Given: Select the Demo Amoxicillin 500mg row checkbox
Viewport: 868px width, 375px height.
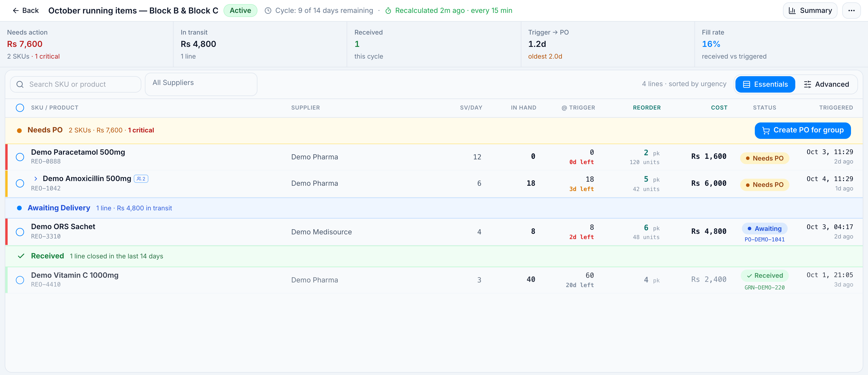Looking at the screenshot, I should 20,183.
